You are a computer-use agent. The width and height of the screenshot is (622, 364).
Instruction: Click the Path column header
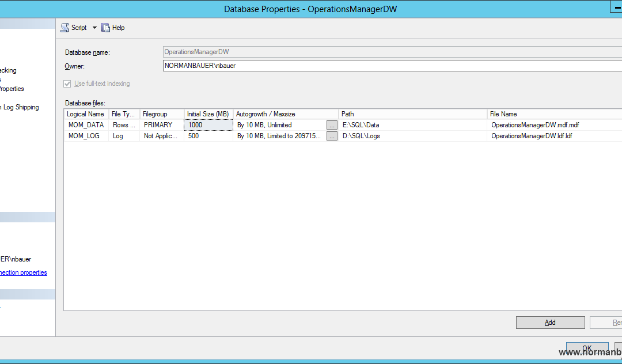412,114
